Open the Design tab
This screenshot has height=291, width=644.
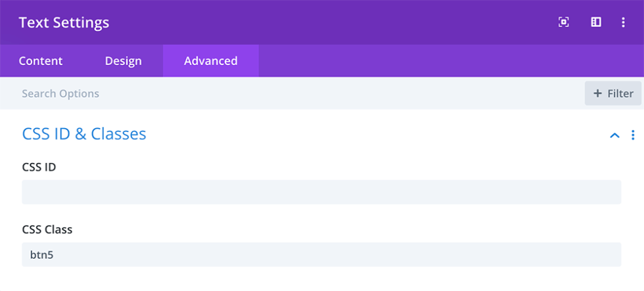(x=123, y=61)
